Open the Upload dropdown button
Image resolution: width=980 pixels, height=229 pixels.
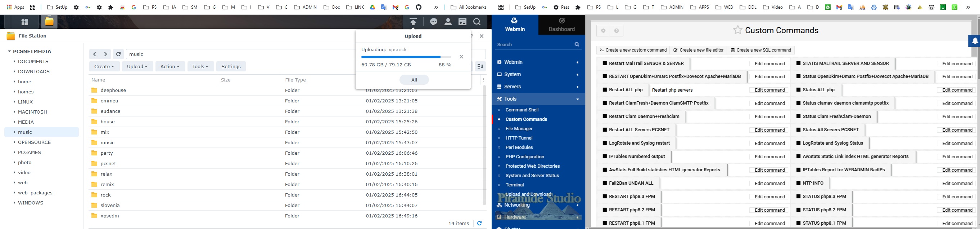click(137, 66)
